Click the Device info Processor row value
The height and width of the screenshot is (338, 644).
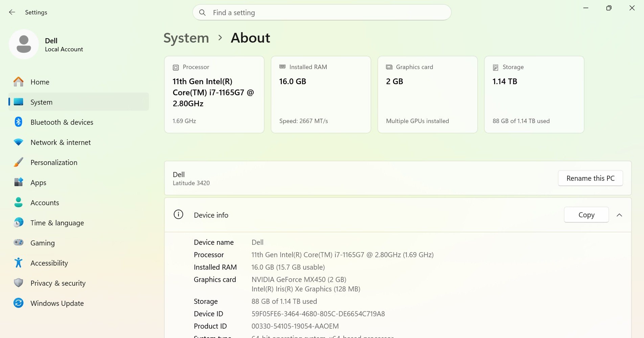point(342,255)
